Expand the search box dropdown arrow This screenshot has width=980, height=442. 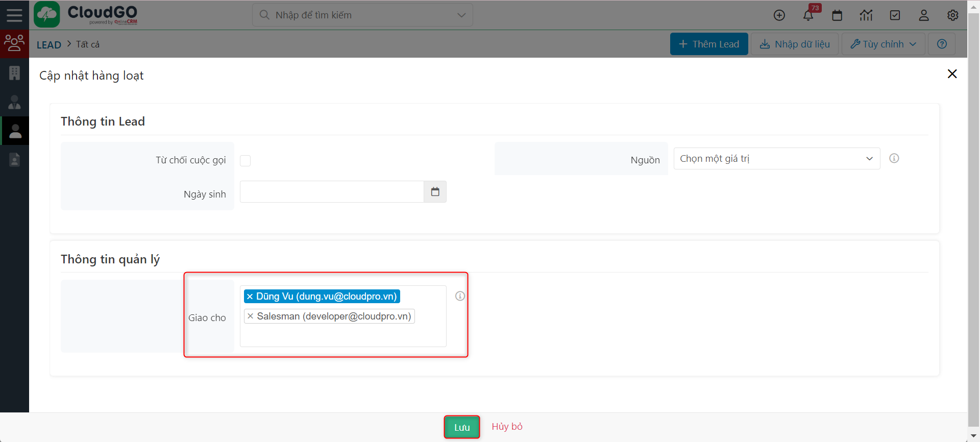pyautogui.click(x=461, y=15)
